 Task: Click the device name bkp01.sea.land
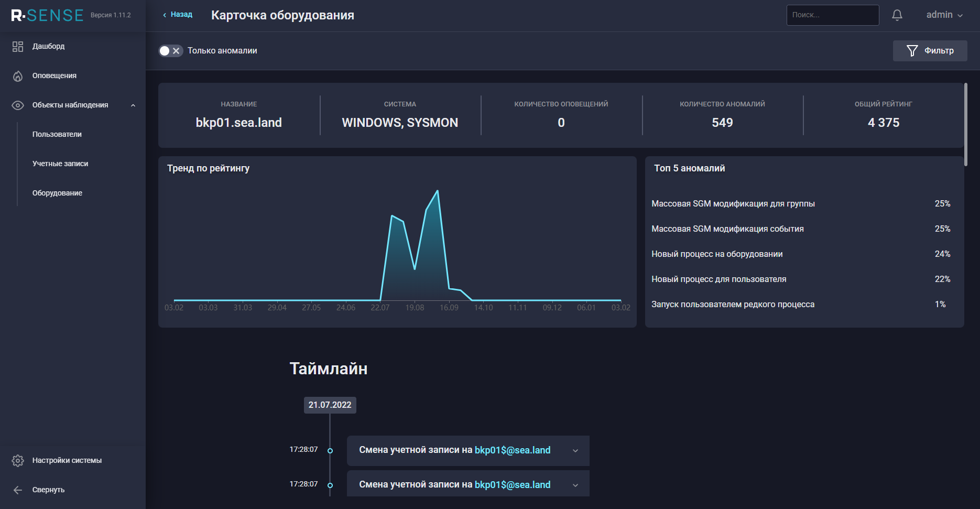[239, 123]
